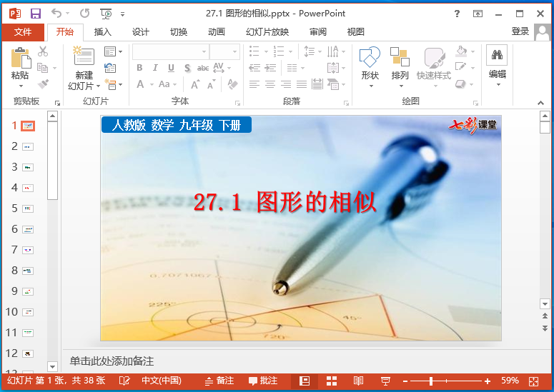Toggle Bold formatting

(140, 68)
